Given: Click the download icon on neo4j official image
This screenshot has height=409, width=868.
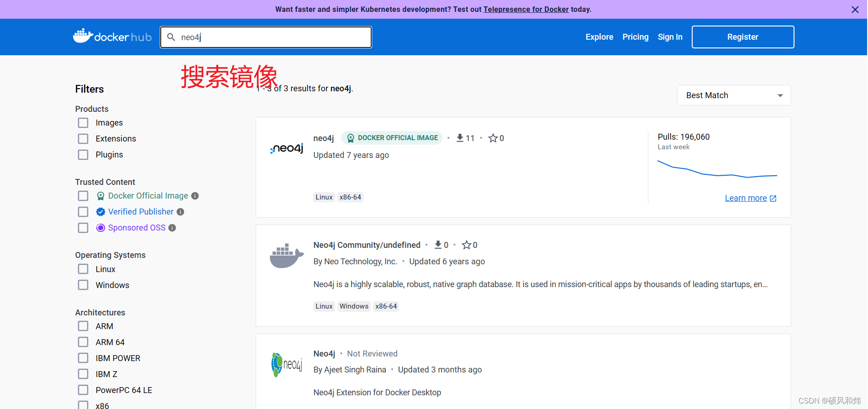Looking at the screenshot, I should click(460, 138).
